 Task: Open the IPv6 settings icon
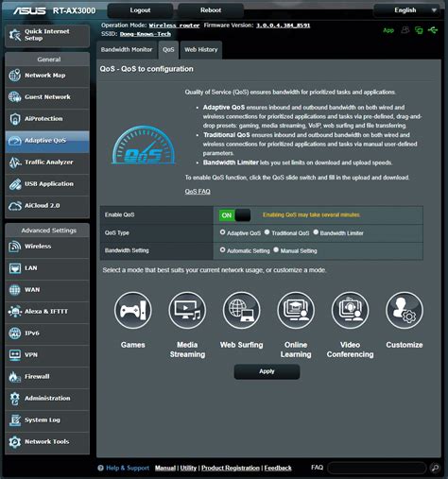(15, 334)
